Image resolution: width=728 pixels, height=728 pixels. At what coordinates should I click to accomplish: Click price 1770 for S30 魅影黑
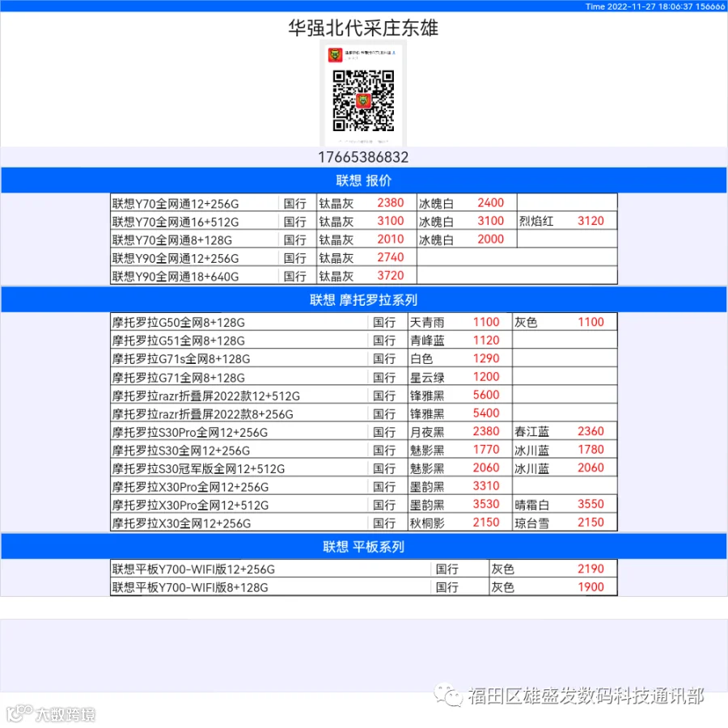(x=486, y=450)
